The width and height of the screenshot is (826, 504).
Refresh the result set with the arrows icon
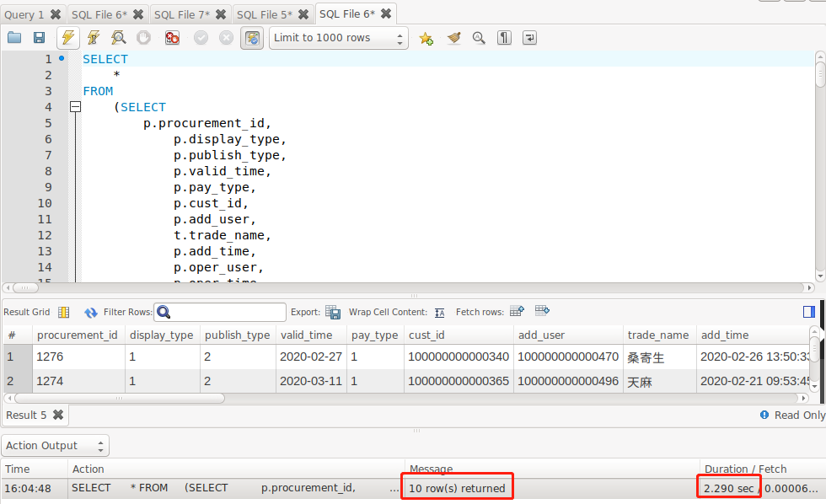[91, 313]
